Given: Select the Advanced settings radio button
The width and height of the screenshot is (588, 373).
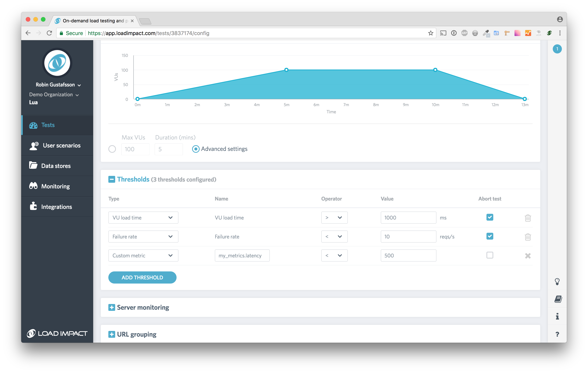Looking at the screenshot, I should click(196, 149).
